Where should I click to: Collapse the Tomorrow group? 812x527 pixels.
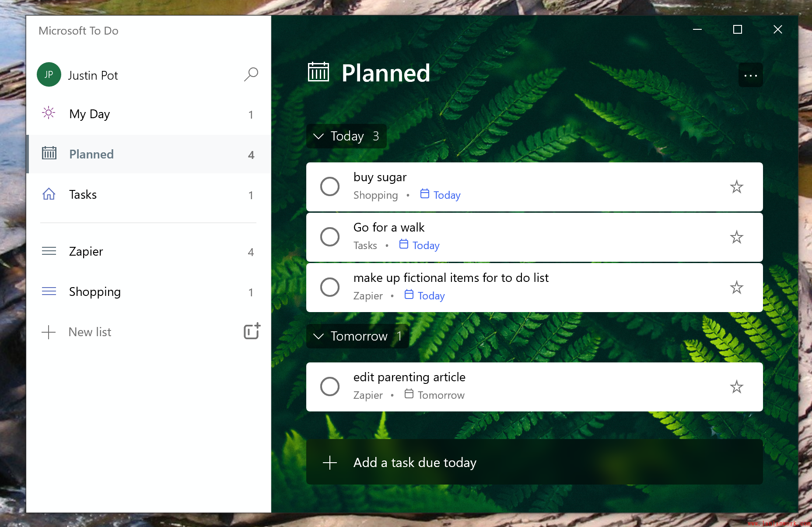(x=319, y=336)
